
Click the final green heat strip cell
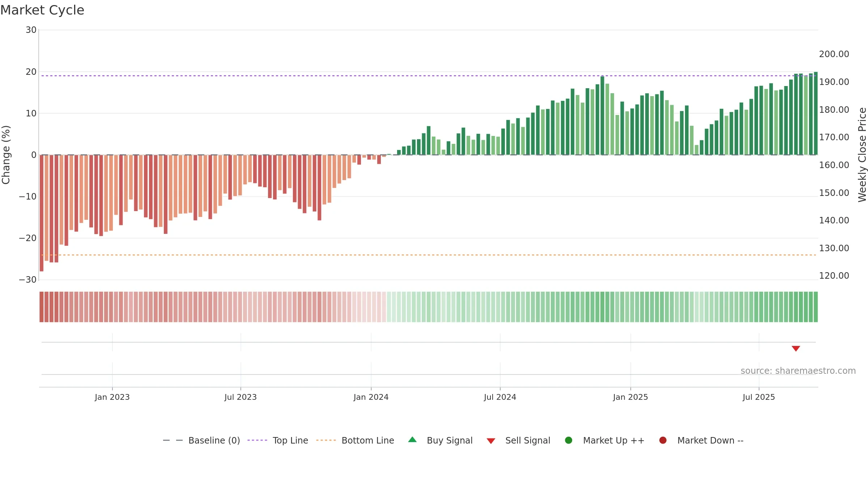[816, 307]
